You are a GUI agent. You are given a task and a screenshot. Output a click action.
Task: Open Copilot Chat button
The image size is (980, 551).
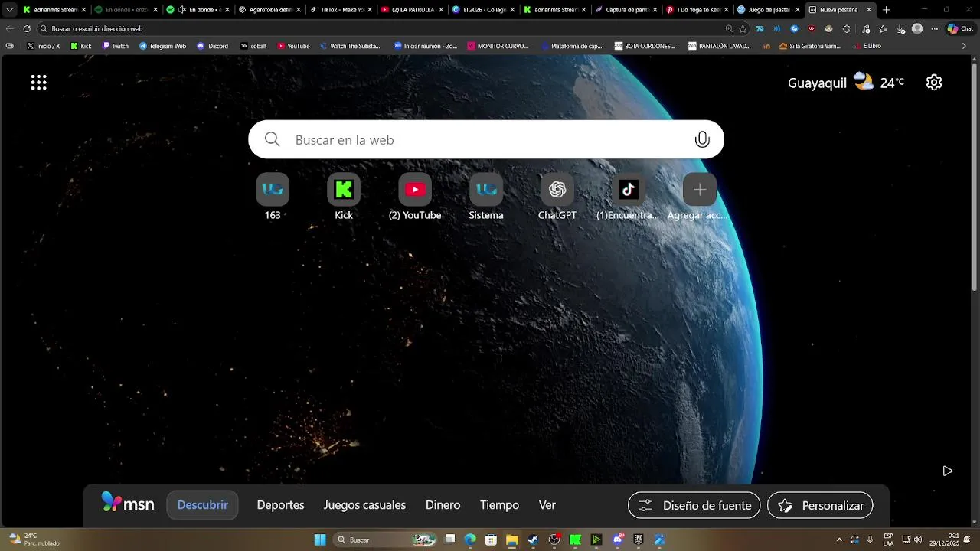pos(962,28)
